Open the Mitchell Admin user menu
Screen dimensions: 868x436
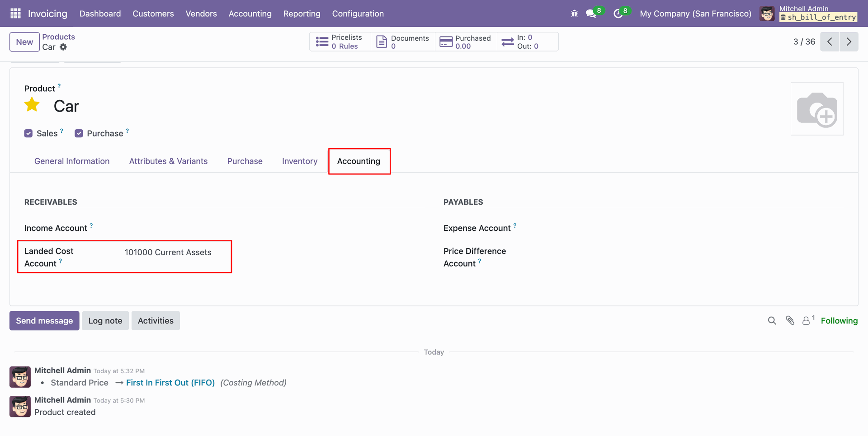pyautogui.click(x=809, y=14)
